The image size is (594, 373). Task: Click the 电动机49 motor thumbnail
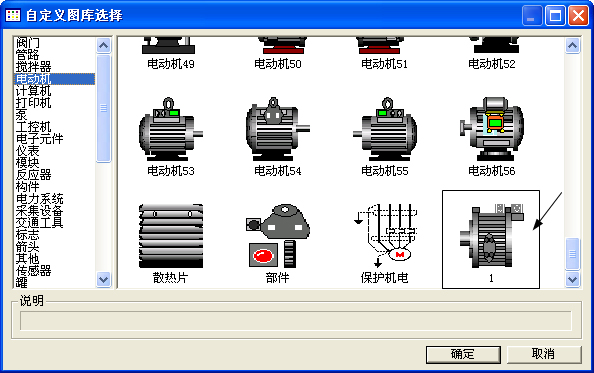point(170,45)
